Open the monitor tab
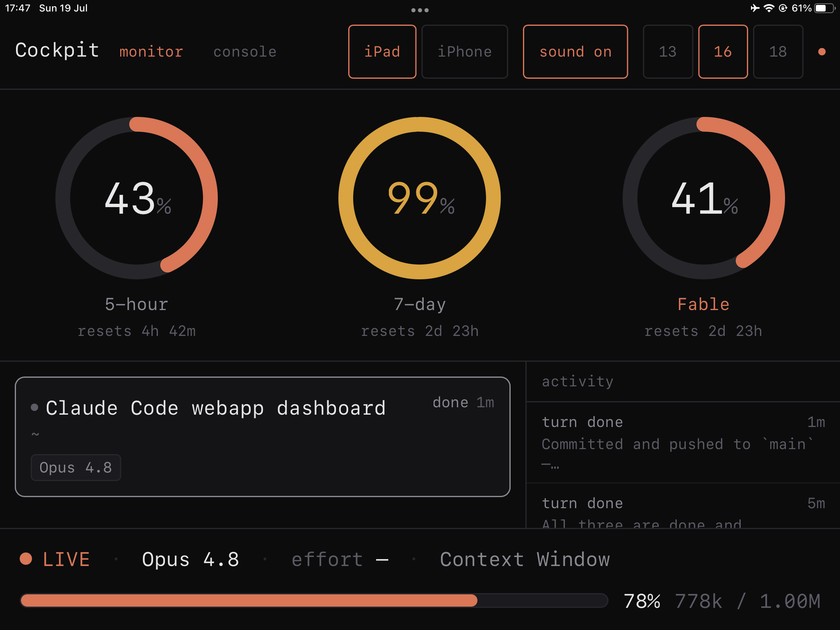Viewport: 840px width, 630px height. (151, 52)
